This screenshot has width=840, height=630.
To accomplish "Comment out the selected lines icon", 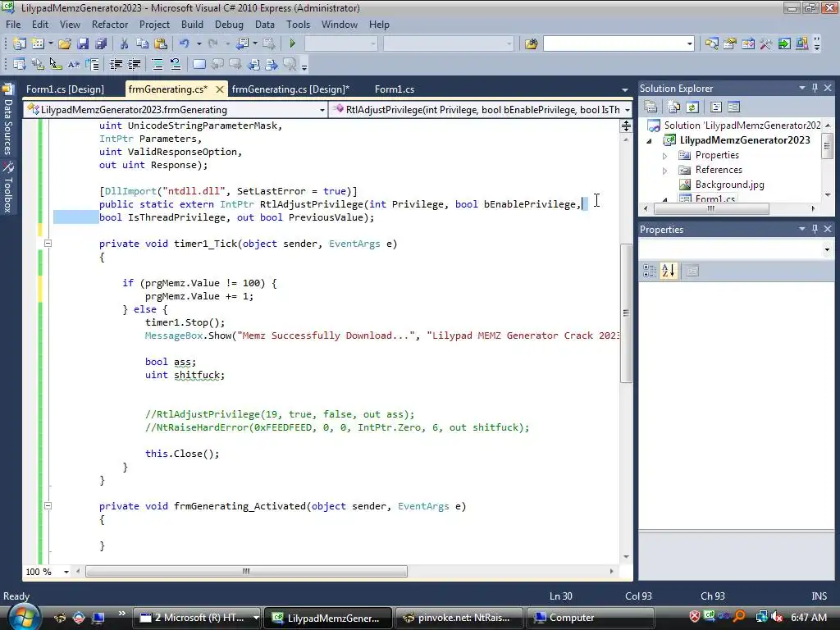I will (157, 64).
